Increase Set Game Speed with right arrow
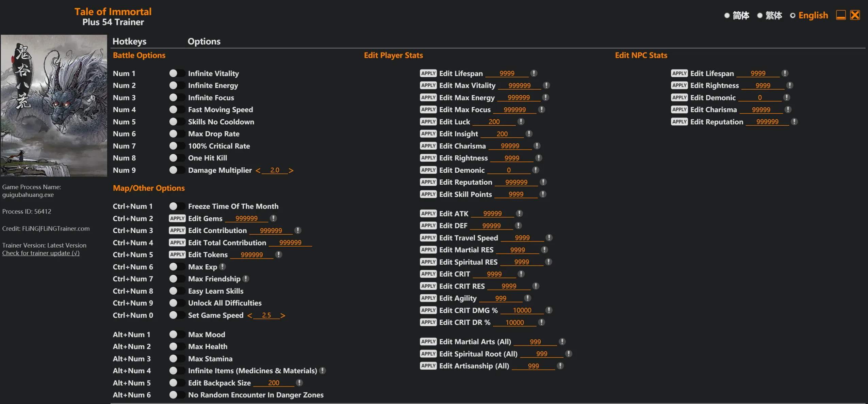This screenshot has width=868, height=404. pos(283,315)
